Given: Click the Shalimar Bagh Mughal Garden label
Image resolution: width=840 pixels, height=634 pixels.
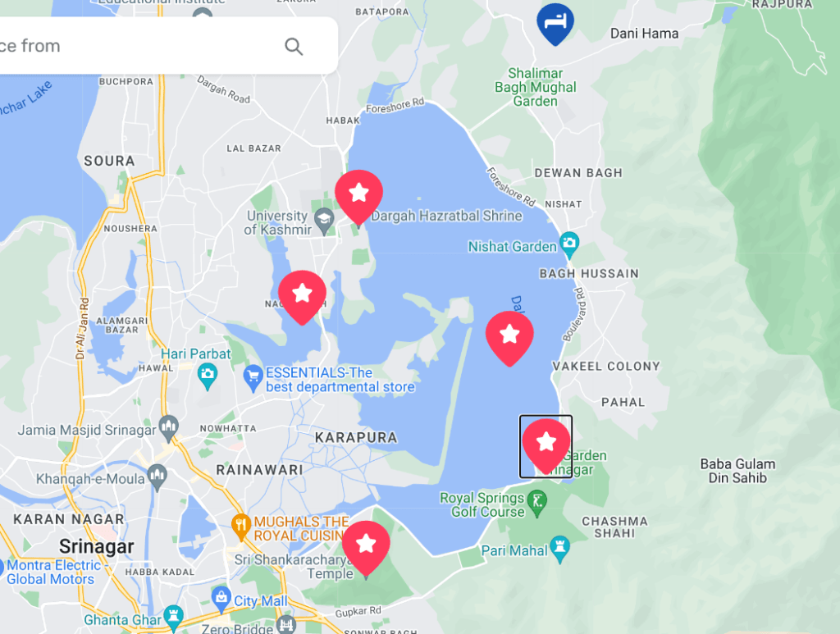Looking at the screenshot, I should pyautogui.click(x=535, y=87).
